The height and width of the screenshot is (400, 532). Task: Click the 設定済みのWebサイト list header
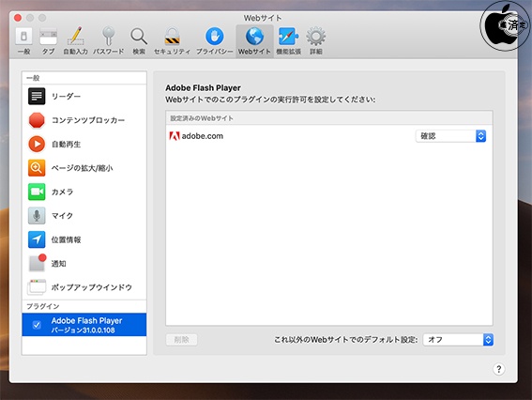[x=329, y=118]
